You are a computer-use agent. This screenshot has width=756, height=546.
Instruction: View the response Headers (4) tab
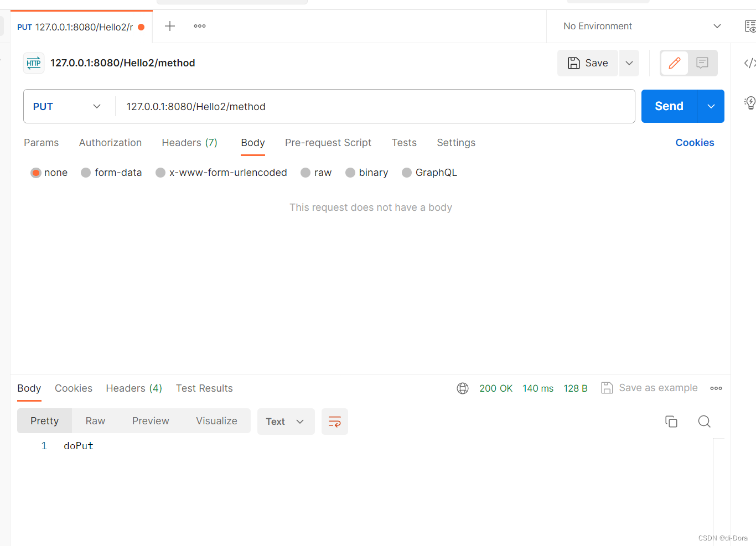(x=134, y=388)
